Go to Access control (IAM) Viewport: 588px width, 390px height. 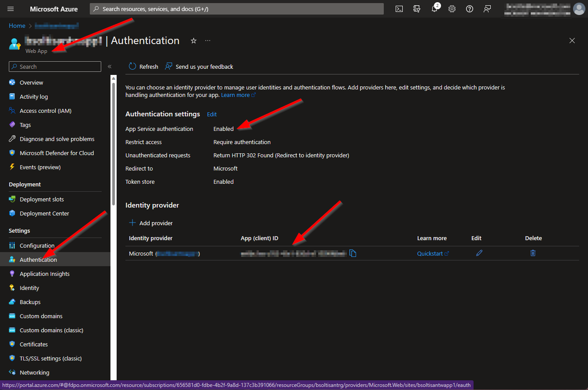point(45,111)
